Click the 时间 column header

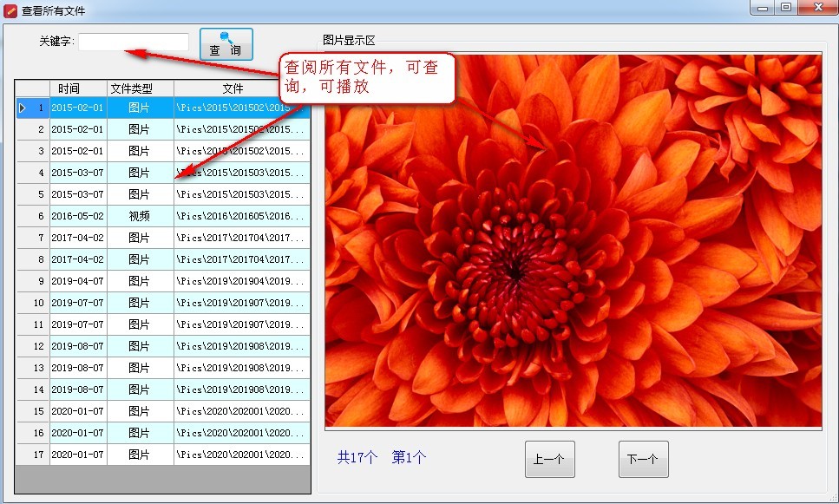tap(79, 88)
